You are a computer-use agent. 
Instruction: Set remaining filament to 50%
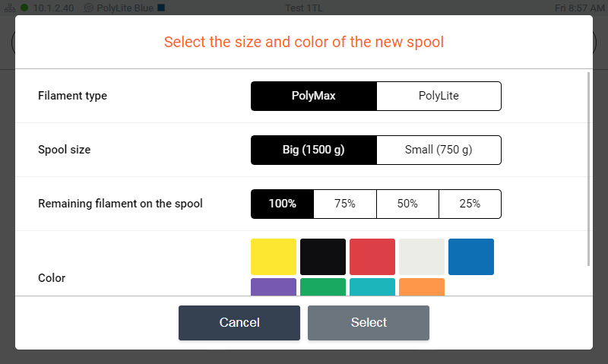pos(407,204)
